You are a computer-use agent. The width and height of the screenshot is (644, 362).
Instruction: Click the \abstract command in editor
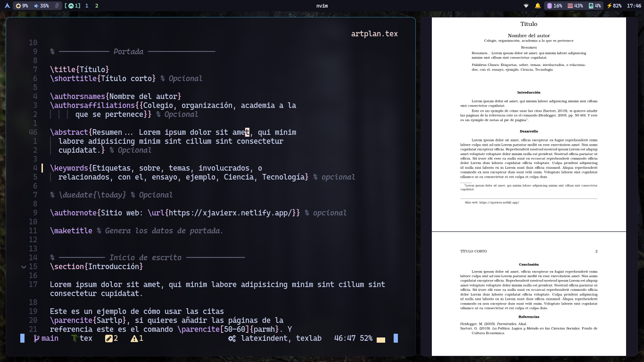point(69,132)
